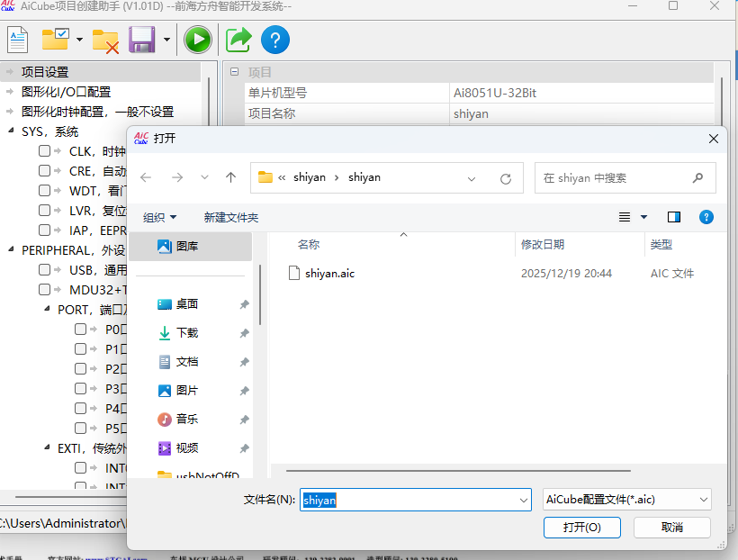This screenshot has height=560, width=738.
Task: Collapse the PORT 端口 tree branch
Action: 46,309
